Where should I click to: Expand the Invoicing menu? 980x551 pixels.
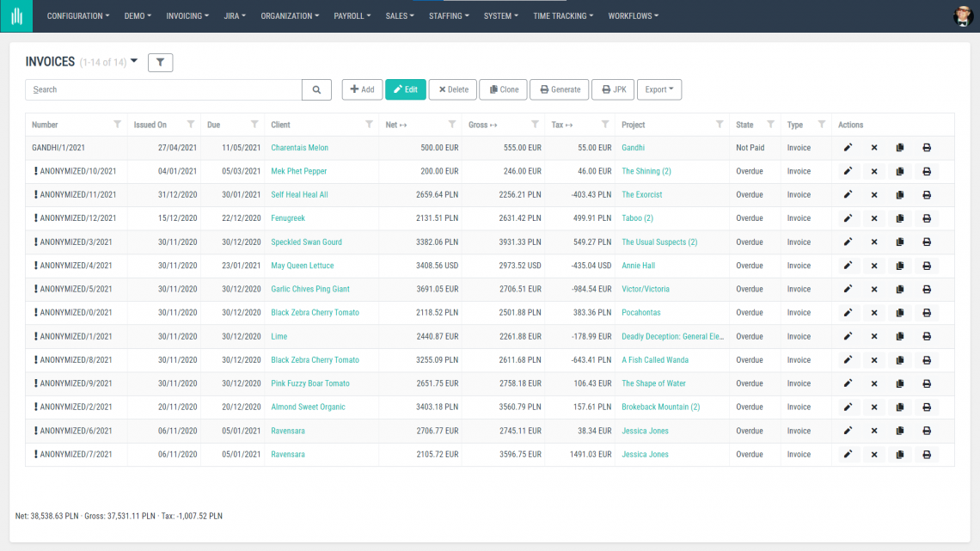pos(187,15)
